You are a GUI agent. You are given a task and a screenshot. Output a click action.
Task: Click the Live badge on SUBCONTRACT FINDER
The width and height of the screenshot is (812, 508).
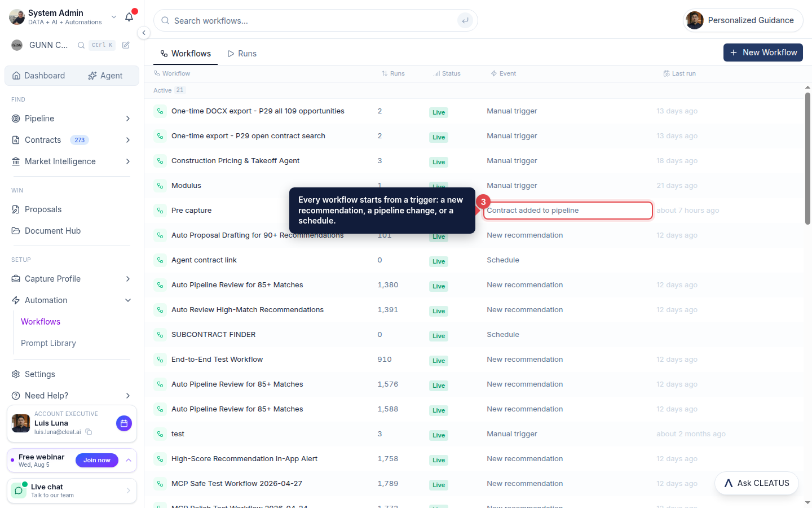pos(439,336)
